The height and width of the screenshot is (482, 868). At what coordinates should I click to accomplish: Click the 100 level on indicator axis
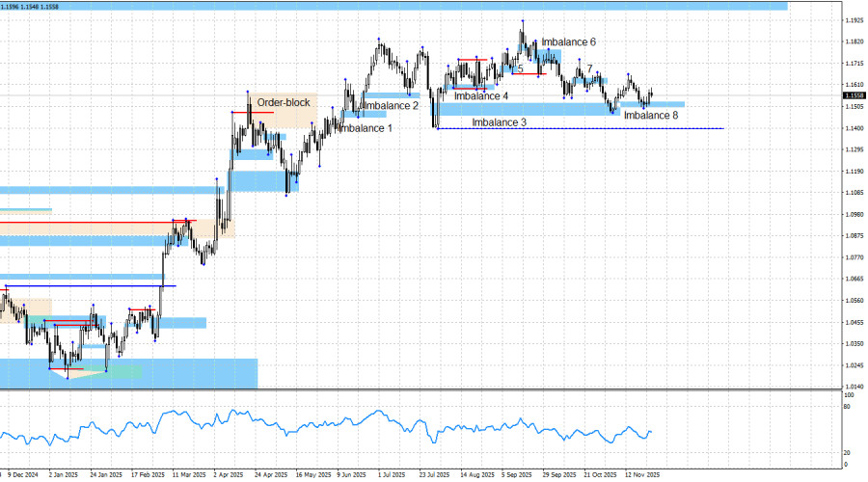click(849, 395)
